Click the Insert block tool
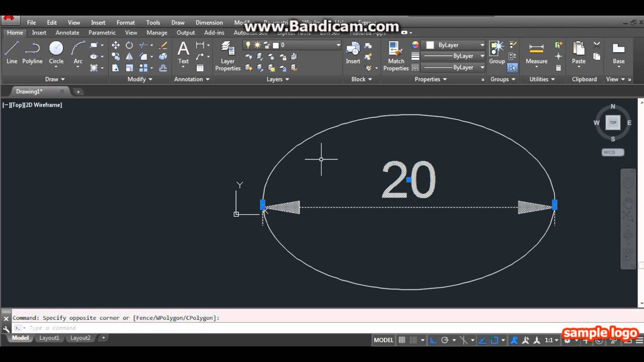Viewport: 644px width, 362px height. [353, 53]
